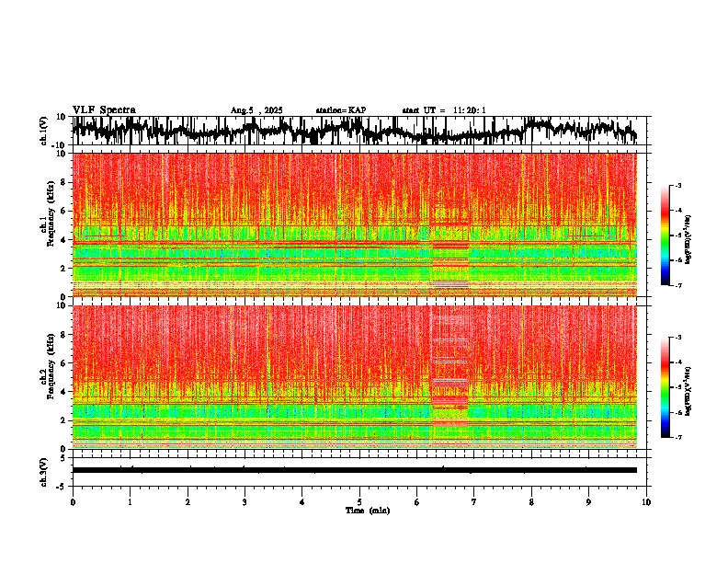Click the "-3" label on ch.2 colorbar

tap(677, 338)
